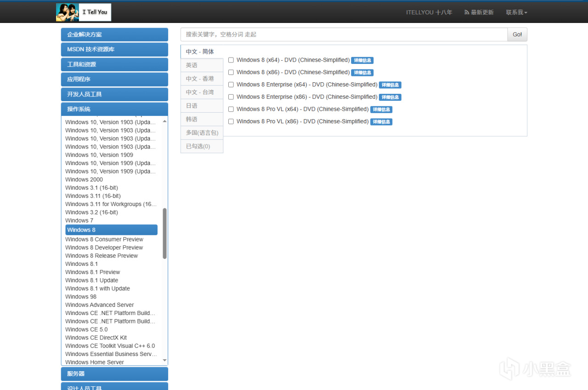Screen dimensions: 588x390
Task: Check Windows 8 (x86) DVD checkbox
Action: tap(231, 73)
